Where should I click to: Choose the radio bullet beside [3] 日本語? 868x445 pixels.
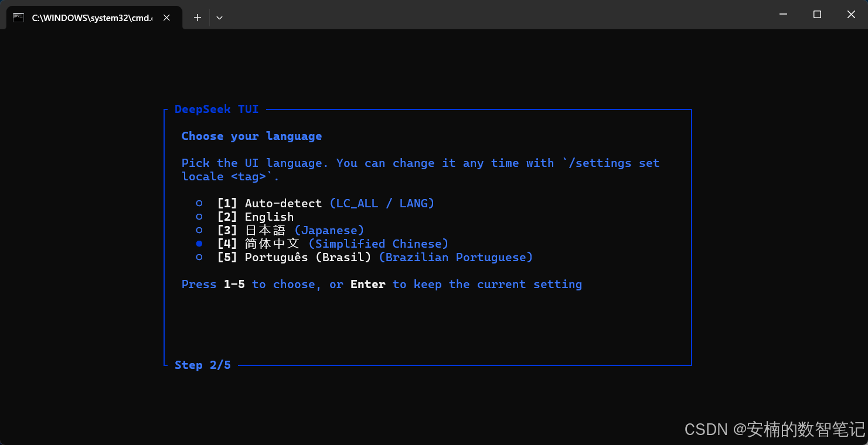199,231
